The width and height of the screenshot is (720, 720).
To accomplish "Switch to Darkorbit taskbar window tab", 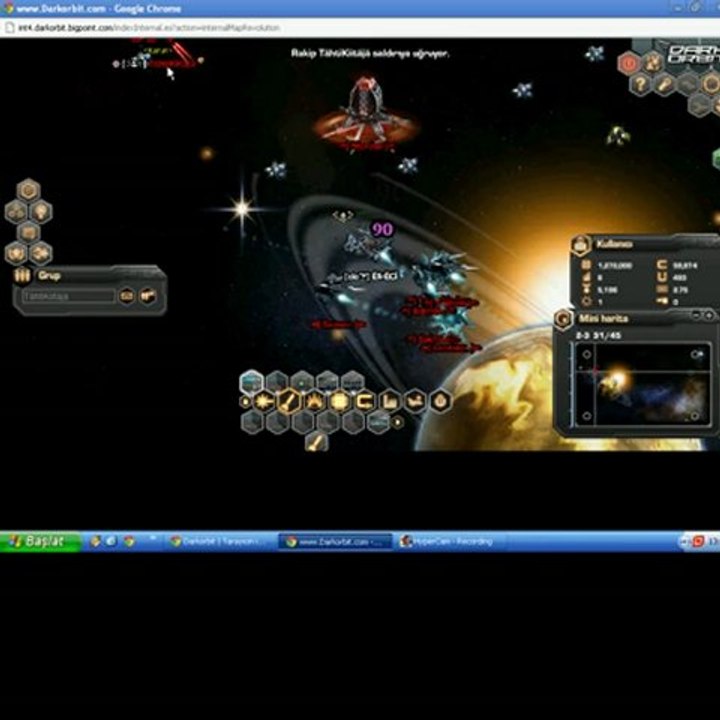I will pyautogui.click(x=219, y=542).
